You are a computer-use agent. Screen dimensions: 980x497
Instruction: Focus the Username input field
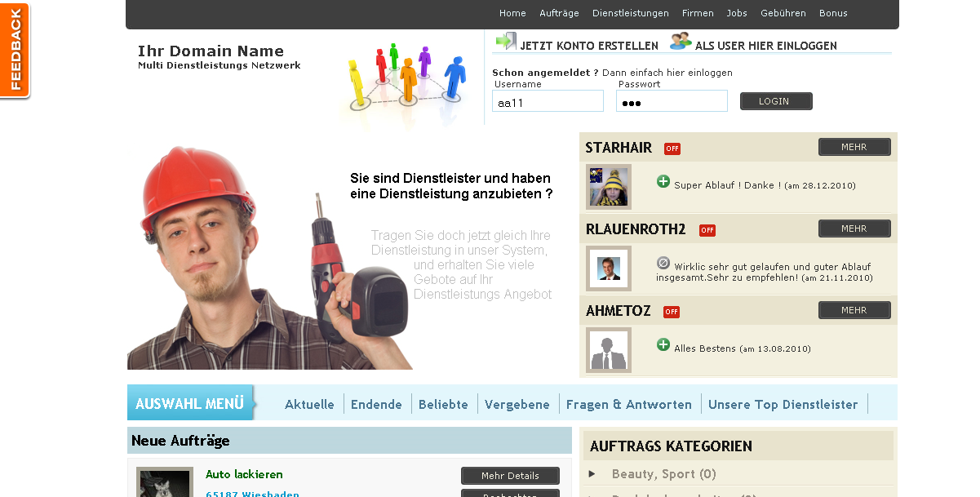548,102
